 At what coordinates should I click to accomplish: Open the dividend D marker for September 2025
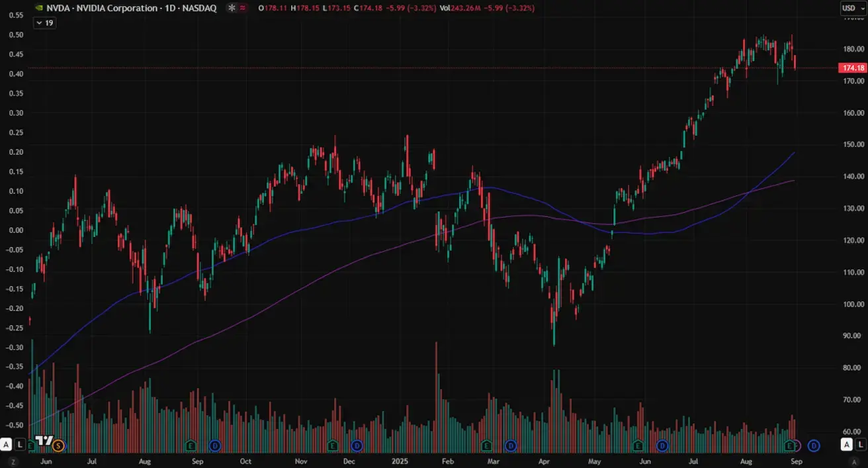point(813,445)
